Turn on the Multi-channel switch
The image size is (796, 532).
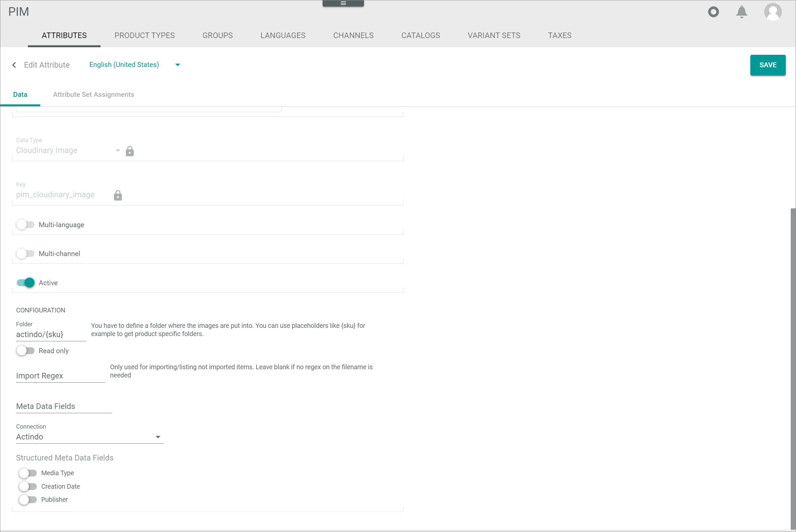click(x=26, y=253)
